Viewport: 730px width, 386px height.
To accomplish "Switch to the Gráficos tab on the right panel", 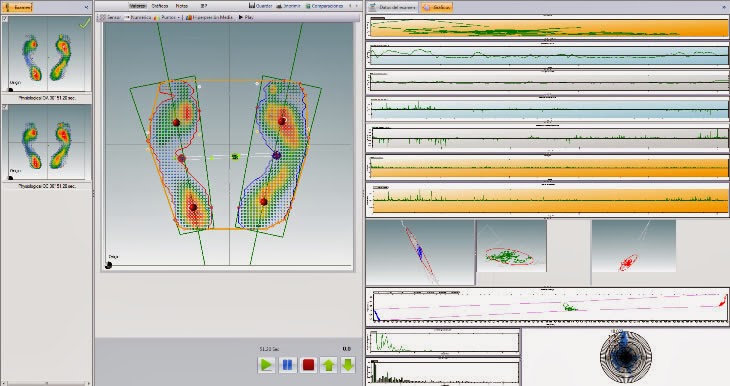I will click(436, 7).
